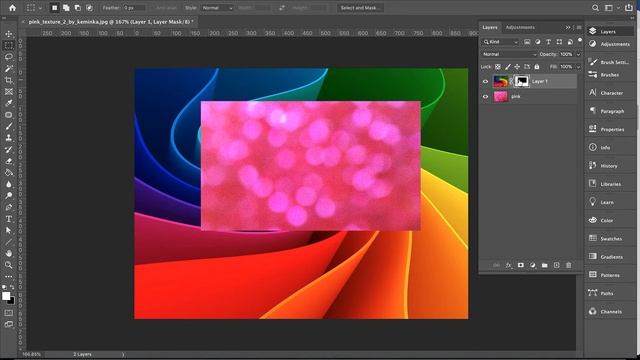Image resolution: width=640 pixels, height=360 pixels.
Task: Select the Zoom tool
Action: pyautogui.click(x=9, y=265)
